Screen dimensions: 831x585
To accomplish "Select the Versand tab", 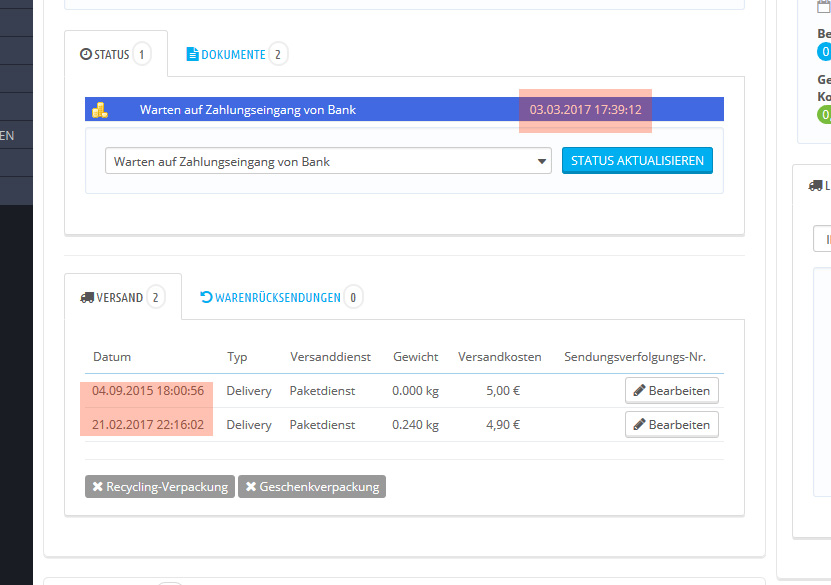I will (x=123, y=297).
